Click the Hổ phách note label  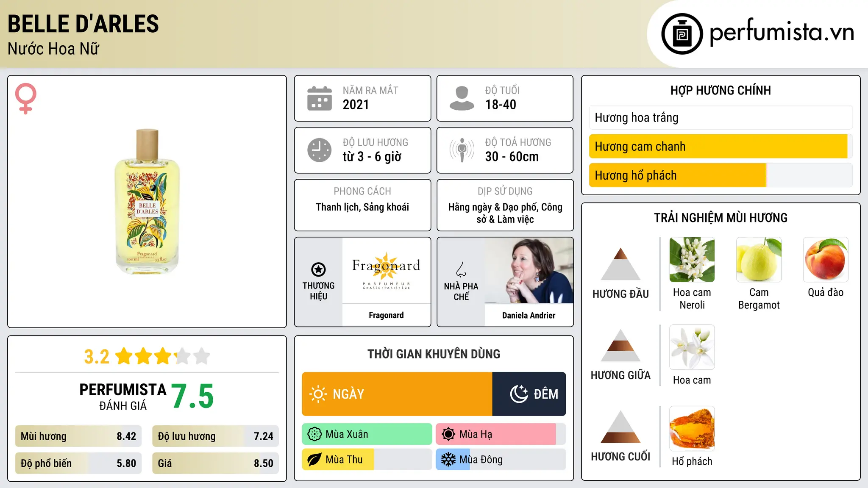pyautogui.click(x=692, y=461)
